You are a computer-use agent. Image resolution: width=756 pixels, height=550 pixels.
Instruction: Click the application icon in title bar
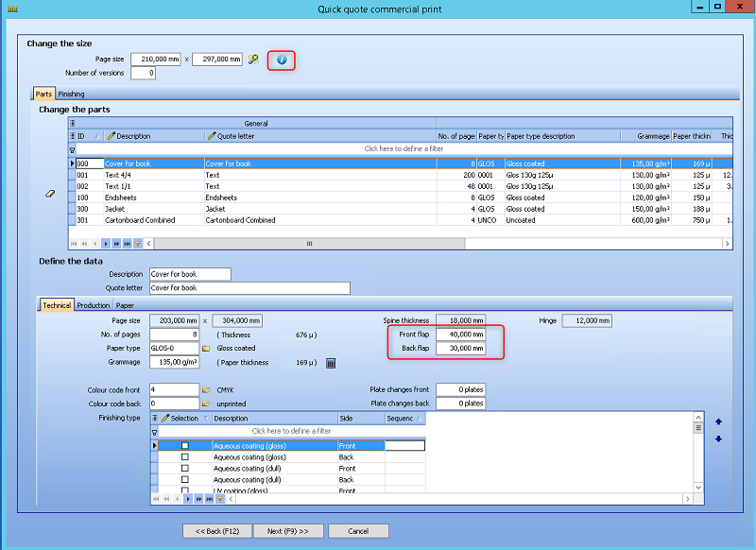[x=12, y=9]
